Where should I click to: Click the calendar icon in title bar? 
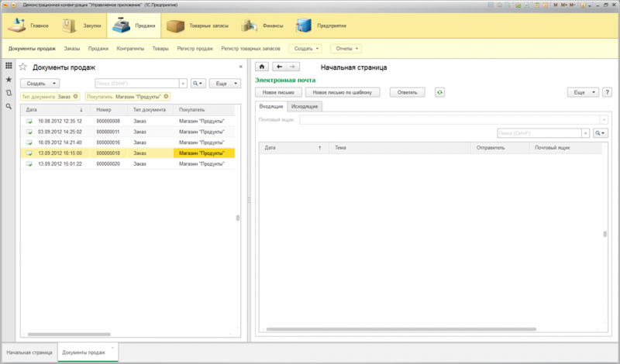546,5
